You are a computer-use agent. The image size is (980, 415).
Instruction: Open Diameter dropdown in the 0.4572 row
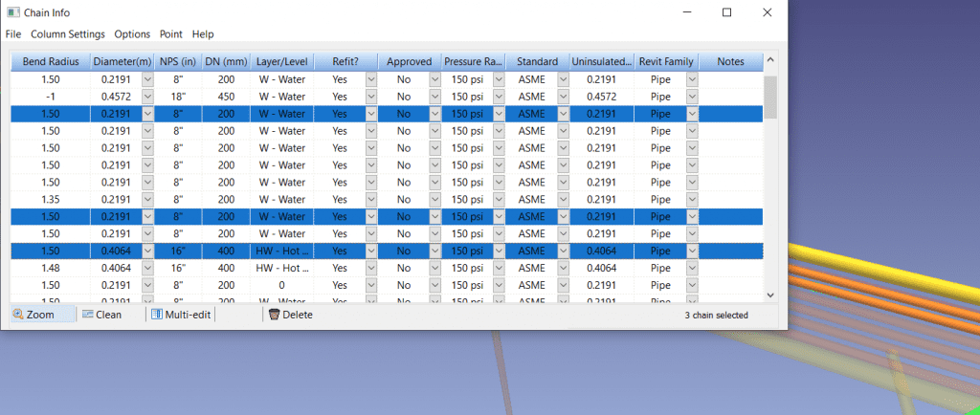click(147, 97)
